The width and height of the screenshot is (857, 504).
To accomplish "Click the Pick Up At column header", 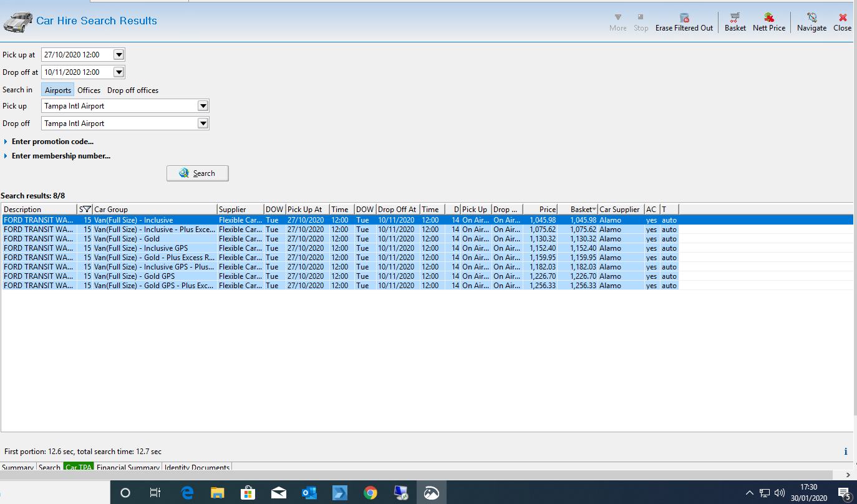I will pos(307,210).
